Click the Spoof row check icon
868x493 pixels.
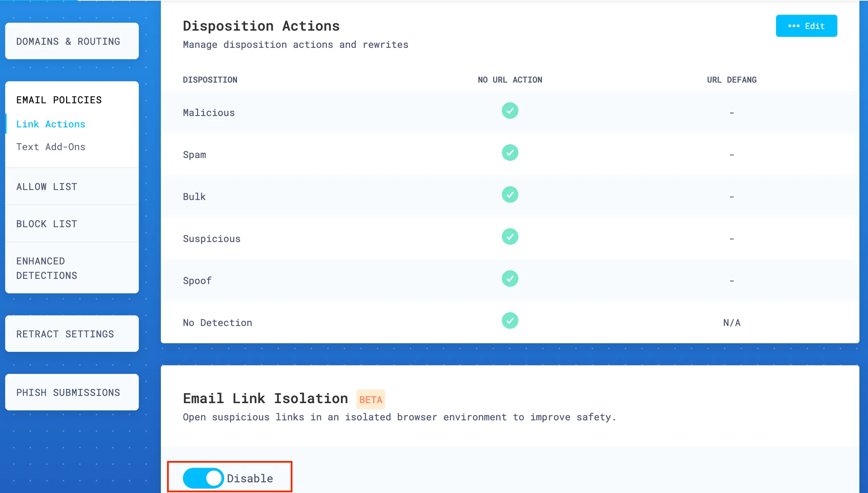coord(510,279)
